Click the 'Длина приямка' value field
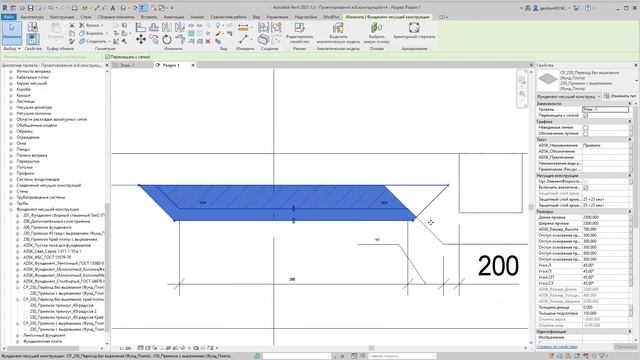Viewport: 640px width, 360px height. coord(605,217)
